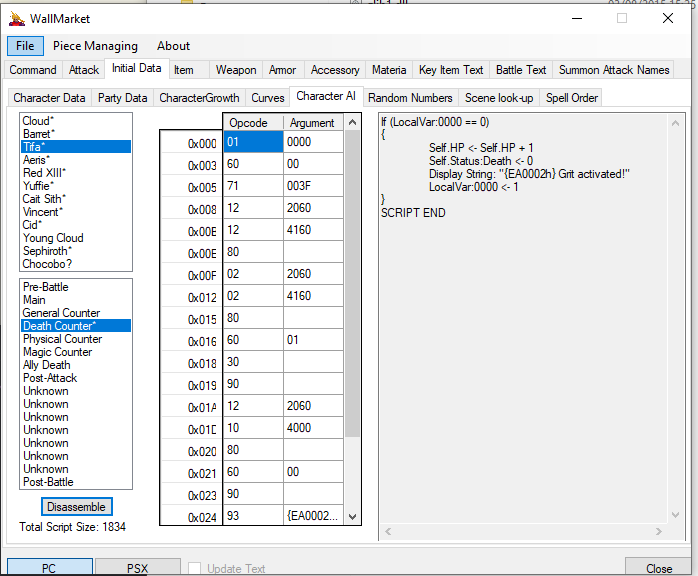
Task: Select the row header 0x018
Action: point(191,364)
